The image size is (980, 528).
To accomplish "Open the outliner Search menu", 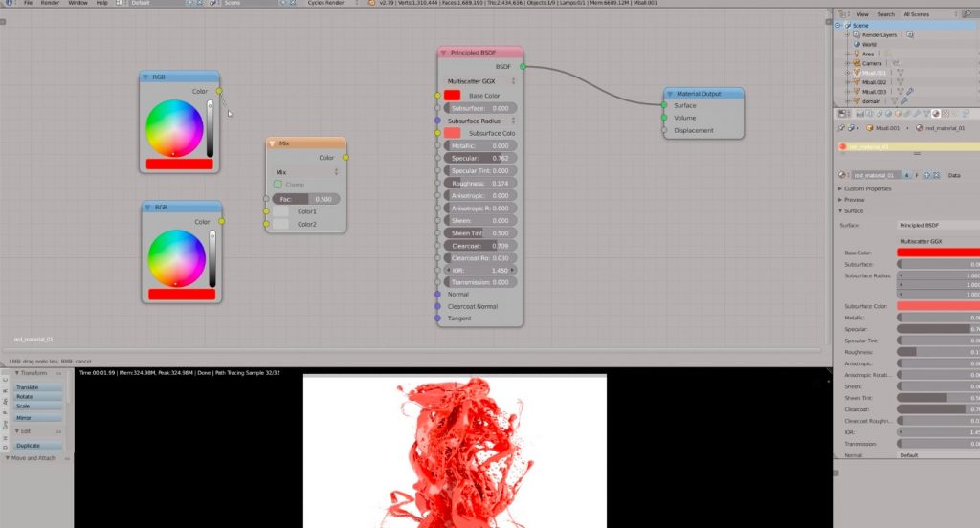I will tap(885, 13).
